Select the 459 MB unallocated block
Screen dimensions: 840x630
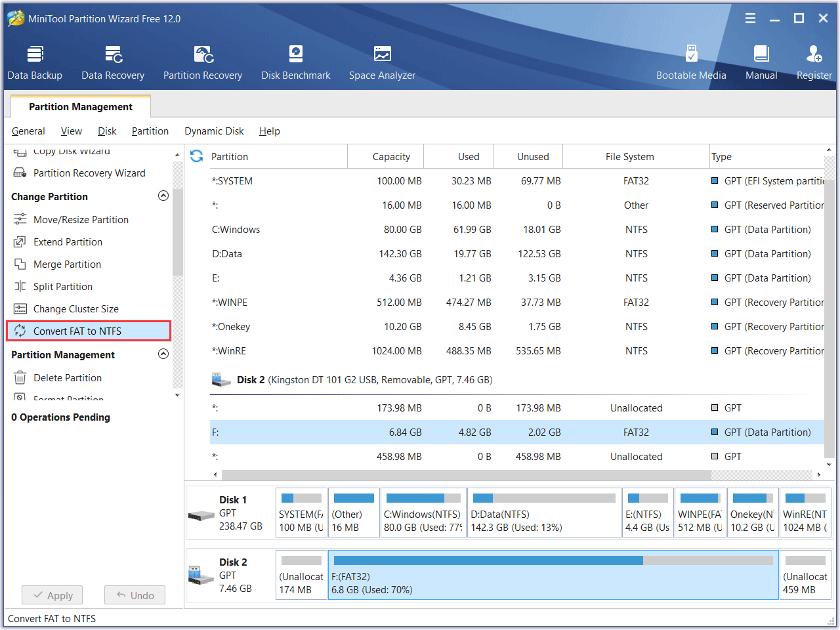[806, 575]
